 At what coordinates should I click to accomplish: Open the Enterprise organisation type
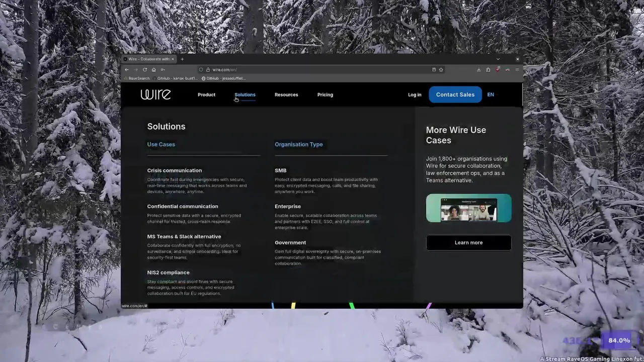[288, 206]
